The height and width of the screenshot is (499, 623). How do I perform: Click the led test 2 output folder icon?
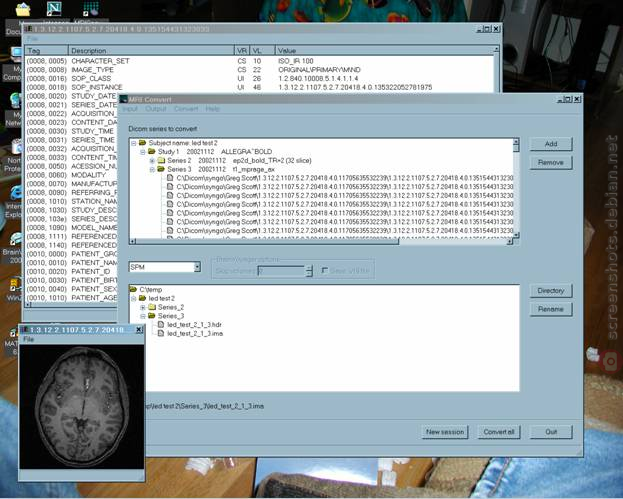[142, 298]
